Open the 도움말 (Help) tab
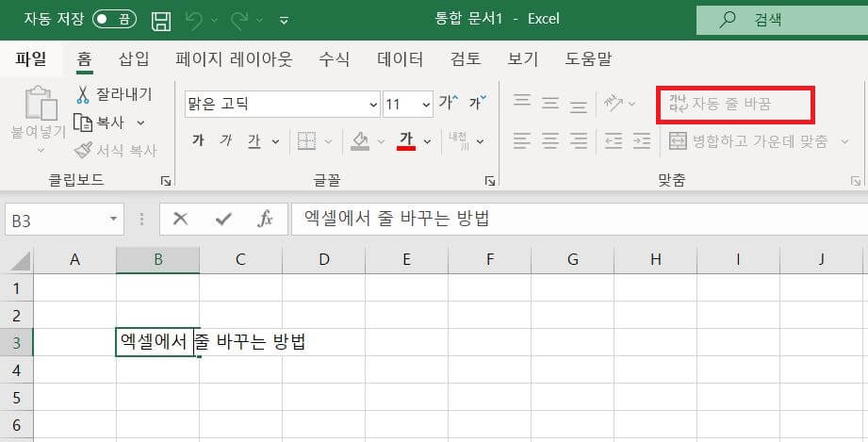This screenshot has width=868, height=442. point(588,58)
